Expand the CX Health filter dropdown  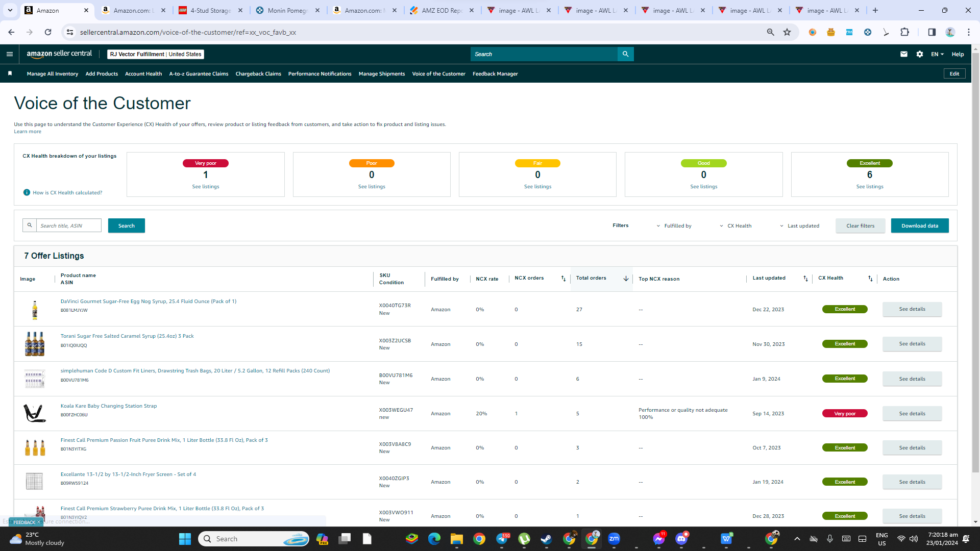736,226
